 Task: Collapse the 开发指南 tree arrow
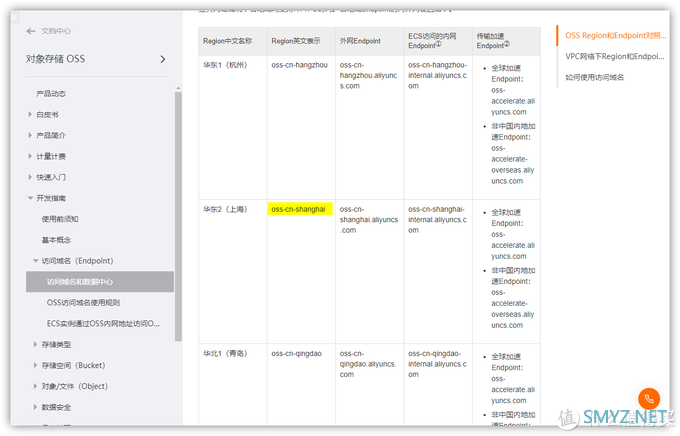tap(30, 198)
